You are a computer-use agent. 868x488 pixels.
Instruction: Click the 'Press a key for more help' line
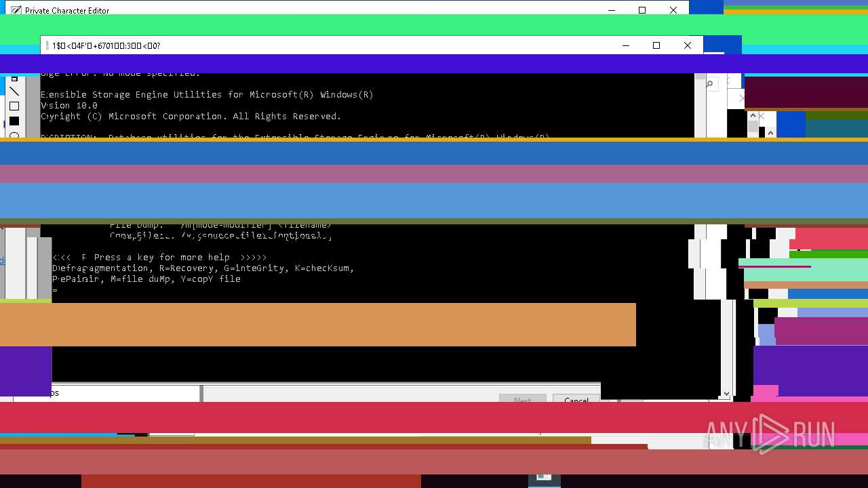[x=159, y=258]
